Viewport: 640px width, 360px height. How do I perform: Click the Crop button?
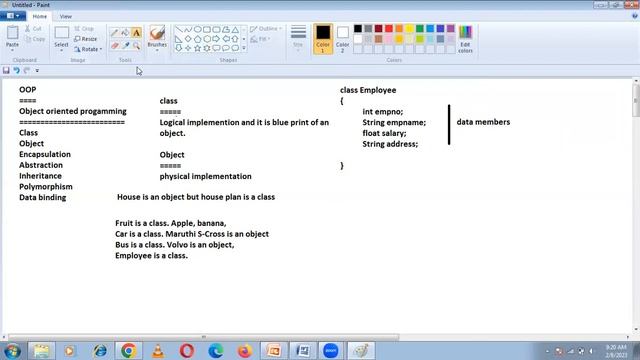point(84,29)
